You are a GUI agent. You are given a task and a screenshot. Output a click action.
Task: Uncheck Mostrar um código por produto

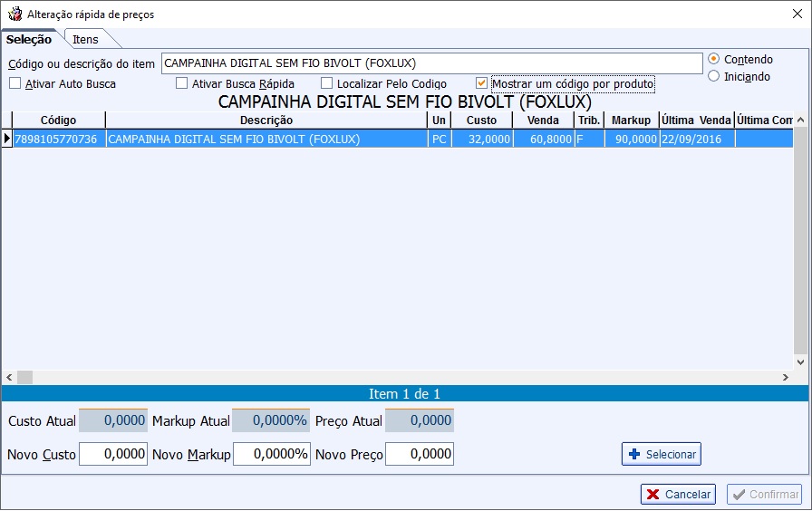pos(481,83)
